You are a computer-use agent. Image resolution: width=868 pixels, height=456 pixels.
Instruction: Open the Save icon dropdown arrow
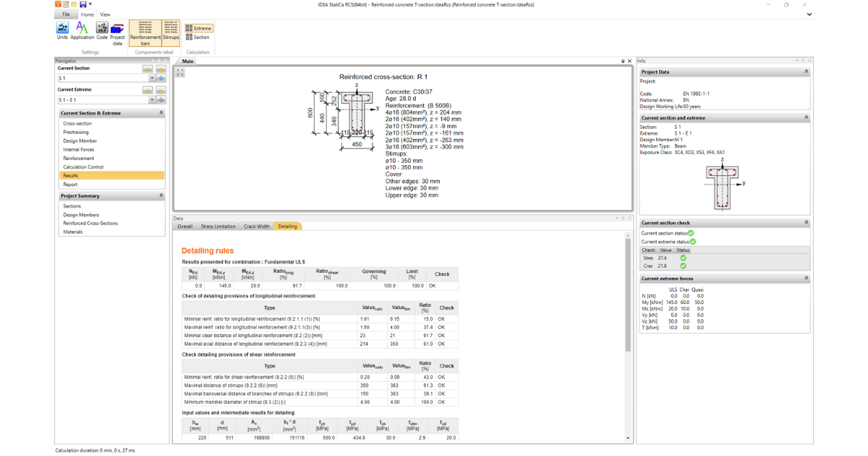pos(90,4)
